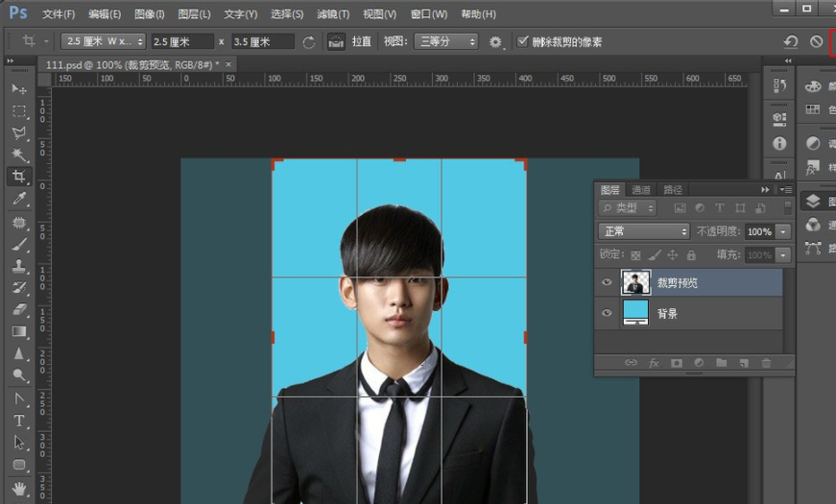The width and height of the screenshot is (836, 504).
Task: Choose the Horizontal Type tool
Action: click(x=18, y=420)
